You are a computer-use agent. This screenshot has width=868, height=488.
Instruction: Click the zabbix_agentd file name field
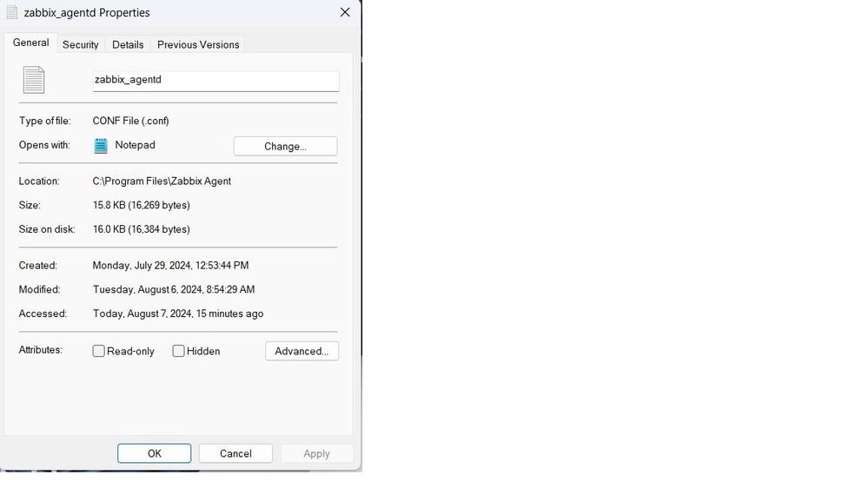point(215,80)
